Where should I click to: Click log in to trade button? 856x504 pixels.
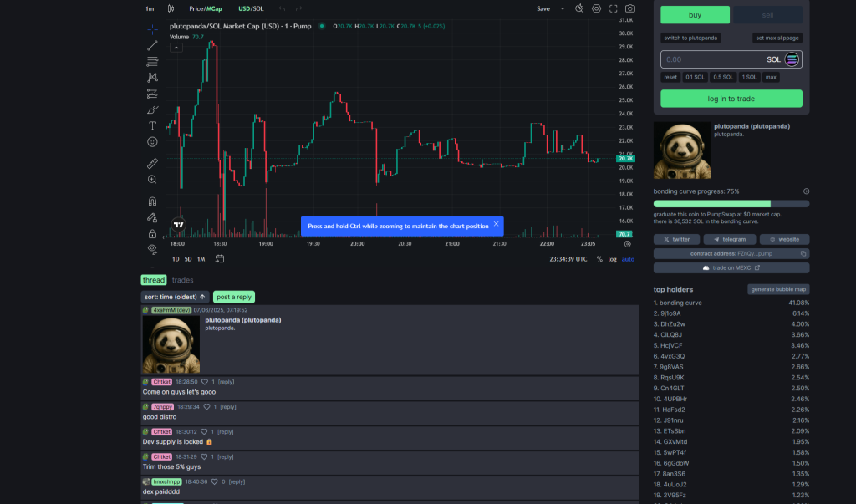[x=731, y=99]
